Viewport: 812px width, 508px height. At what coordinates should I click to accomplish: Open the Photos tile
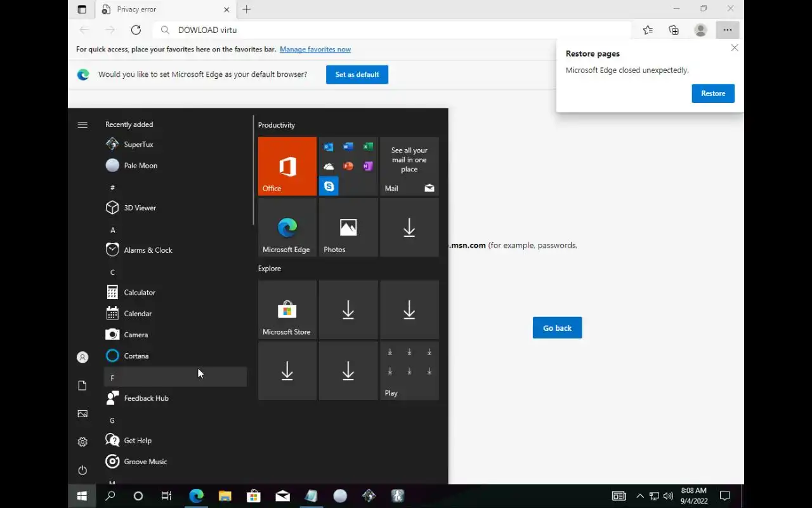348,227
